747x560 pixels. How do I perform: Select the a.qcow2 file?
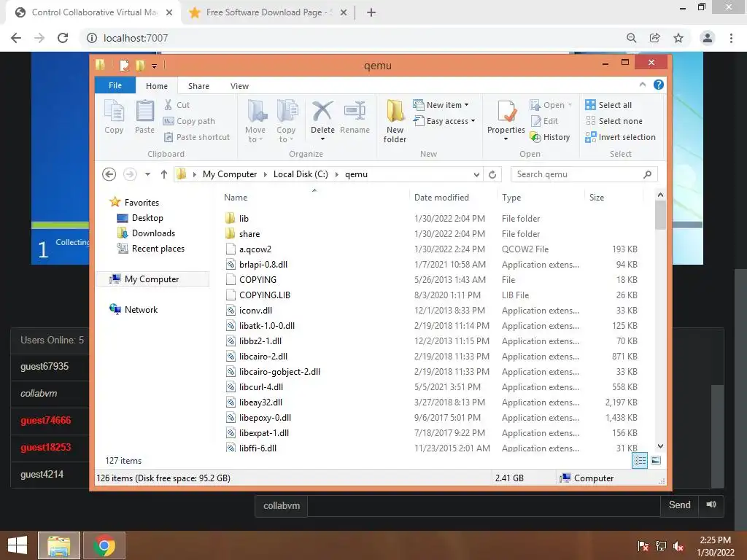[x=255, y=249]
